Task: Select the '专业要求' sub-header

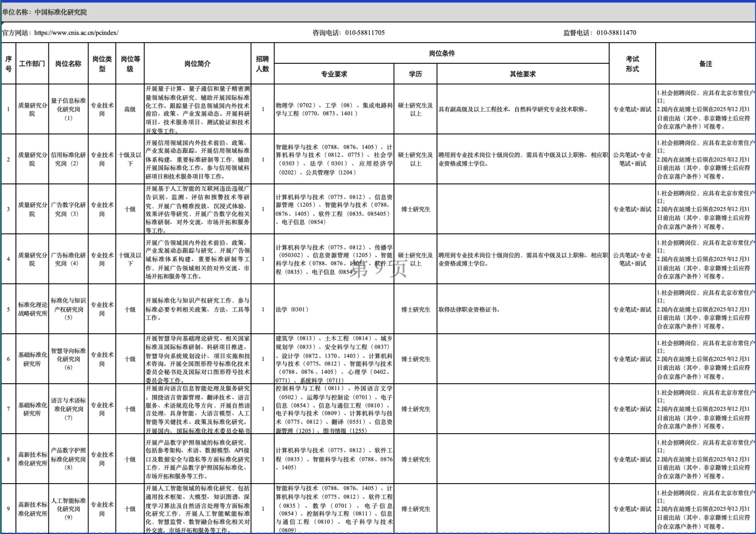Action: pos(334,74)
